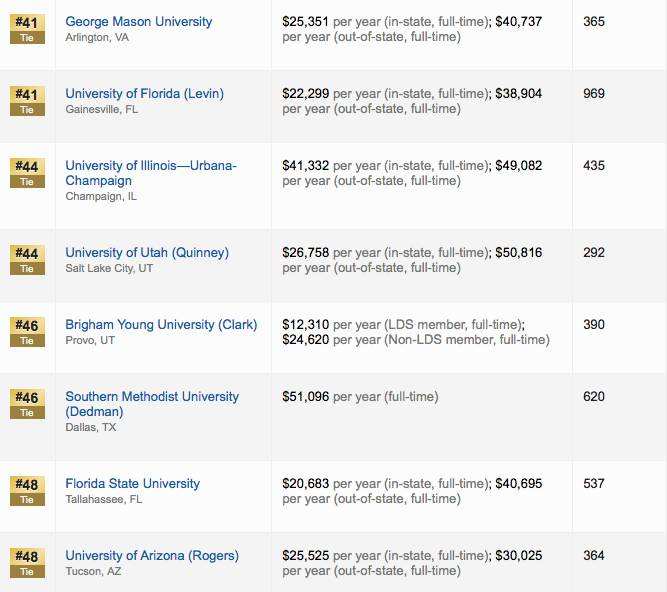Image resolution: width=667 pixels, height=592 pixels.
Task: Open University of Arizona (Rogers) link
Action: (152, 555)
